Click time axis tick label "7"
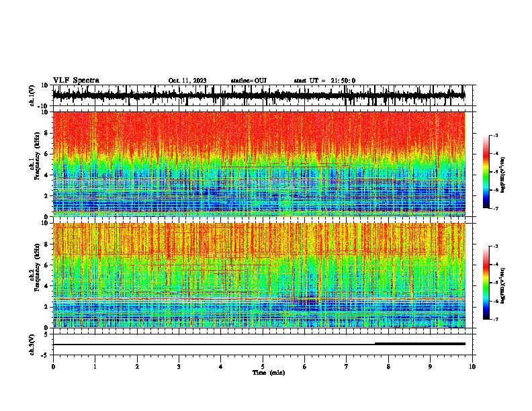The height and width of the screenshot is (411, 532). click(347, 367)
